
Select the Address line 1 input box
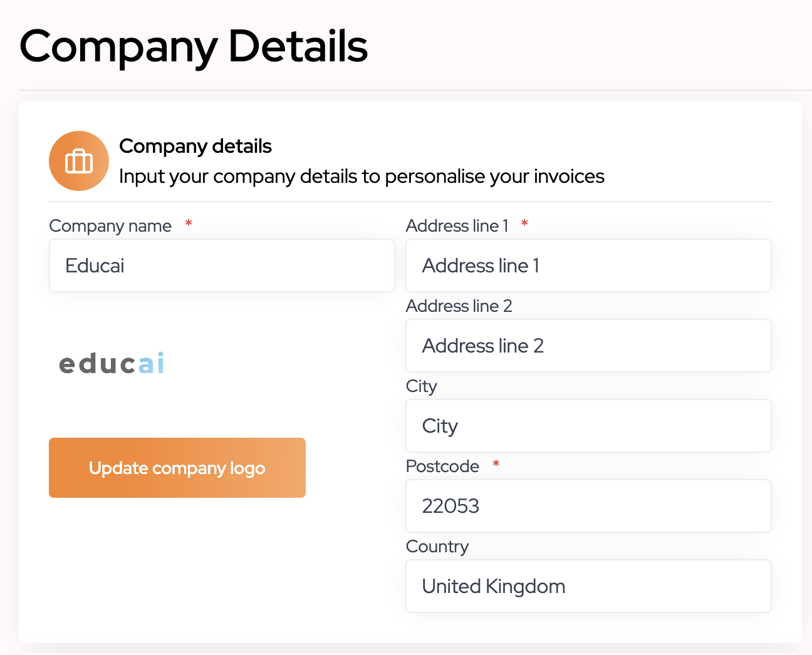coord(588,266)
